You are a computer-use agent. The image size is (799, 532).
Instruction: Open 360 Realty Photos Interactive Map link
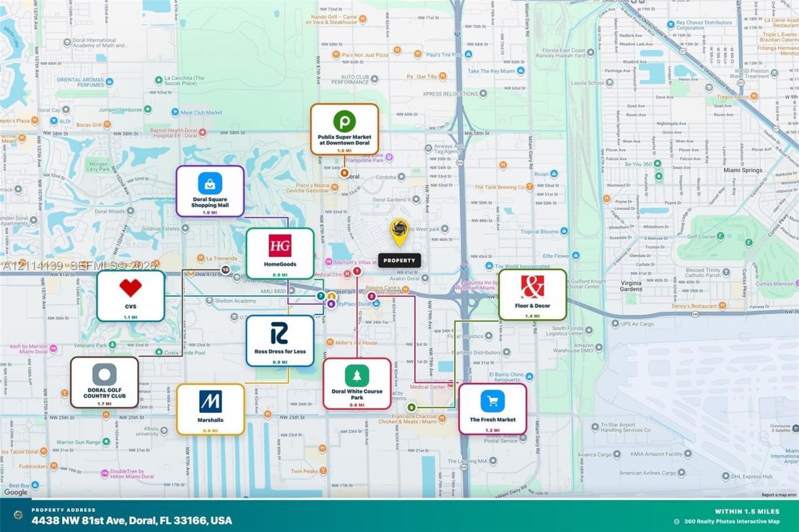coord(732,521)
